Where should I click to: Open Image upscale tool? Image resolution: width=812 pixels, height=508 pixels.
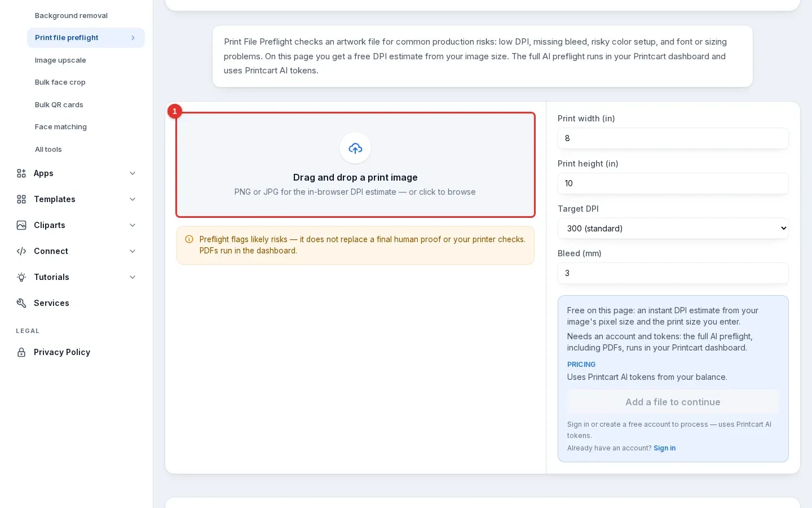click(x=60, y=60)
